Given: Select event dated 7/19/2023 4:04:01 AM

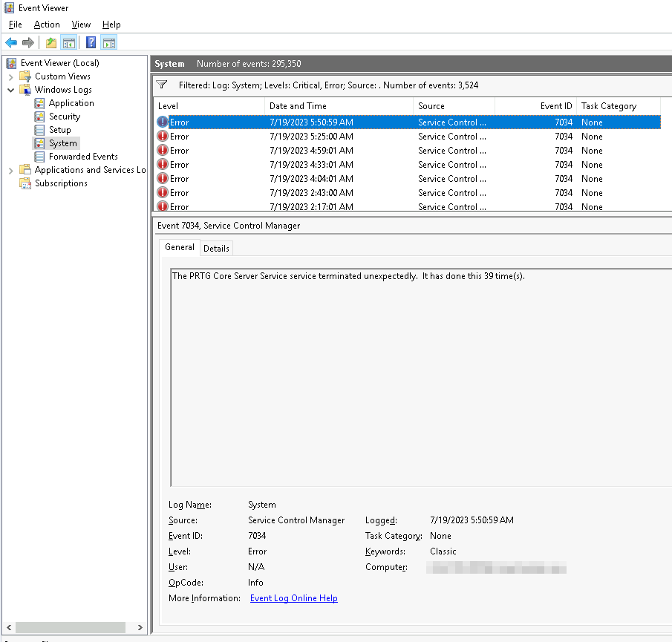Looking at the screenshot, I should tap(407, 179).
